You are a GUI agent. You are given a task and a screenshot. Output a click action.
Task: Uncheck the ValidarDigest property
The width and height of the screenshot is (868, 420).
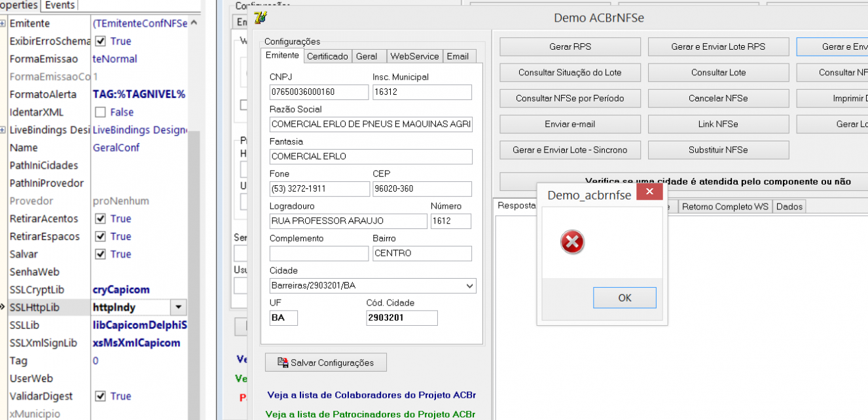point(100,396)
